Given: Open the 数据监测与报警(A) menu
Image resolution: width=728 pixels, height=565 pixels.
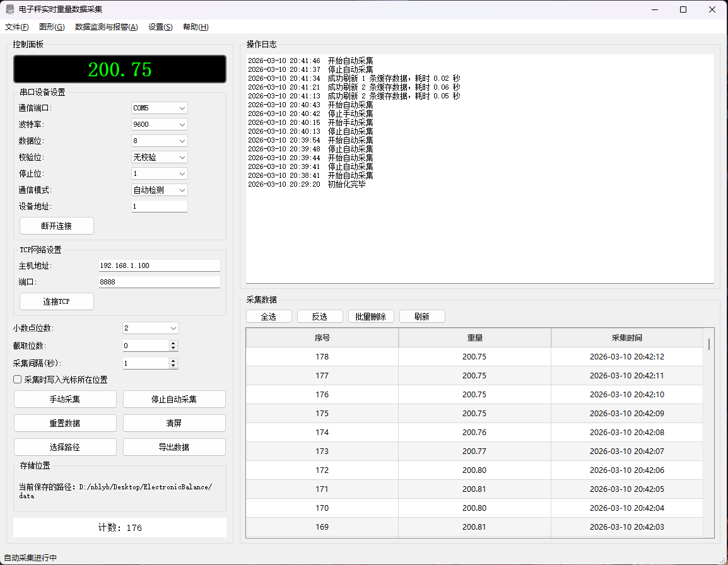Looking at the screenshot, I should [x=106, y=27].
